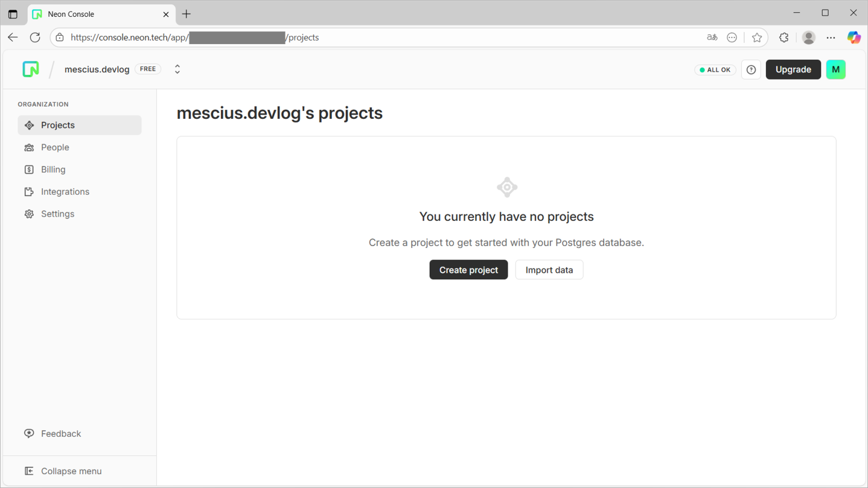Refresh the page with reload icon

coord(35,37)
